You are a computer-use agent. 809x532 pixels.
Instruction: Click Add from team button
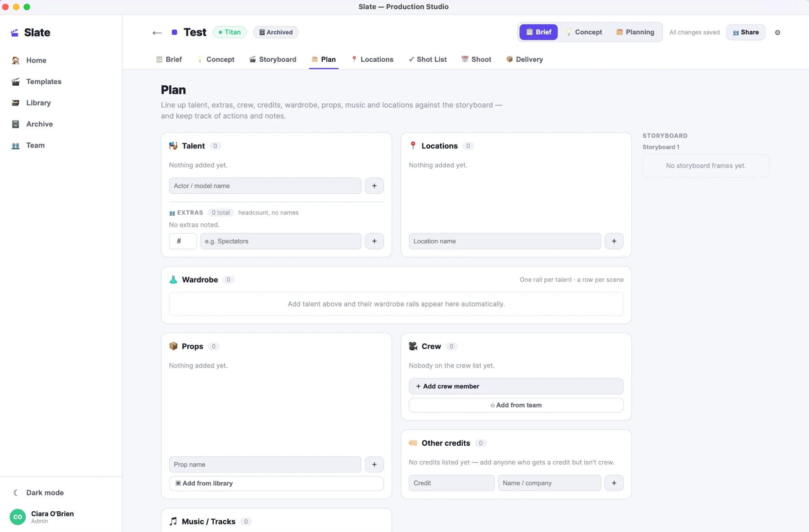click(x=516, y=405)
